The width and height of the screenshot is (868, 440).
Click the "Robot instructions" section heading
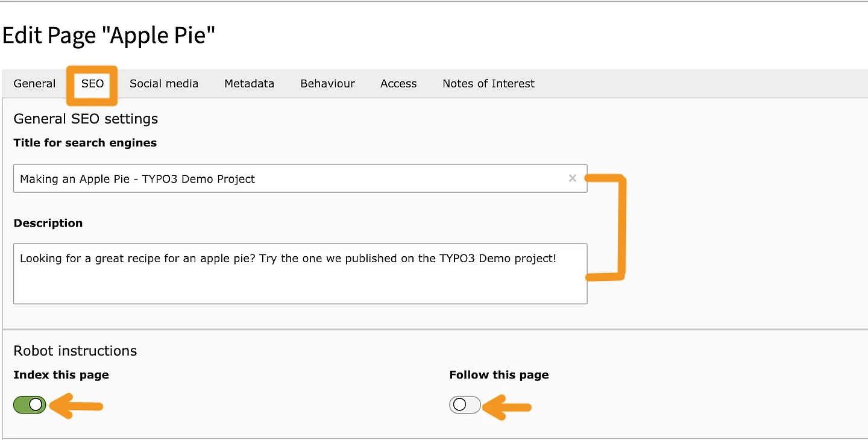point(75,351)
